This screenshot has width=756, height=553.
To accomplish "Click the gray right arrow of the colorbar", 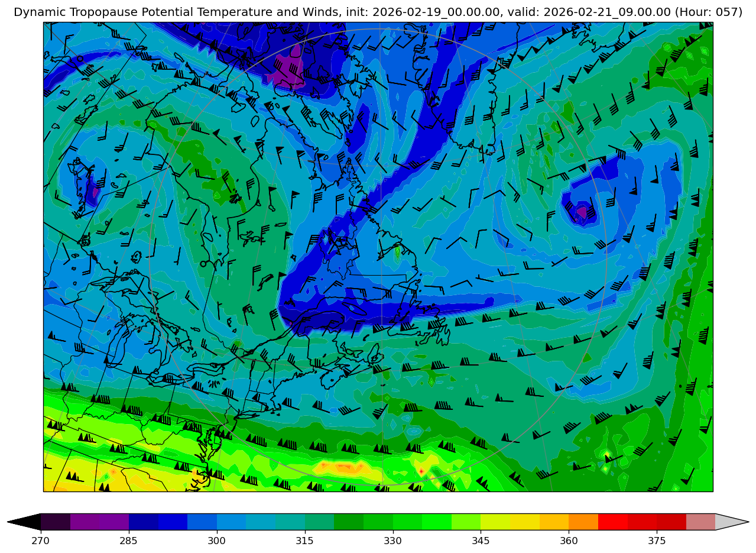I will [731, 522].
